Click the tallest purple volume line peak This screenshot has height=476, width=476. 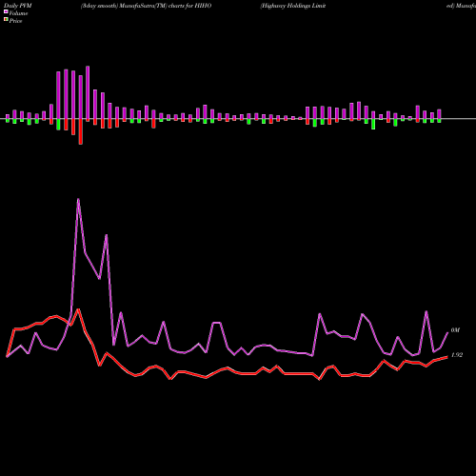tap(78, 200)
